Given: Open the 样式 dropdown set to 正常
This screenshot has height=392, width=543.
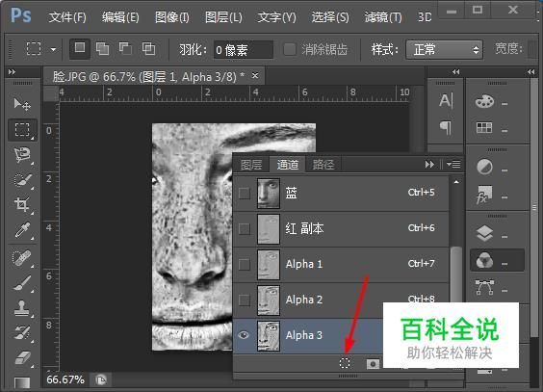Looking at the screenshot, I should point(444,50).
